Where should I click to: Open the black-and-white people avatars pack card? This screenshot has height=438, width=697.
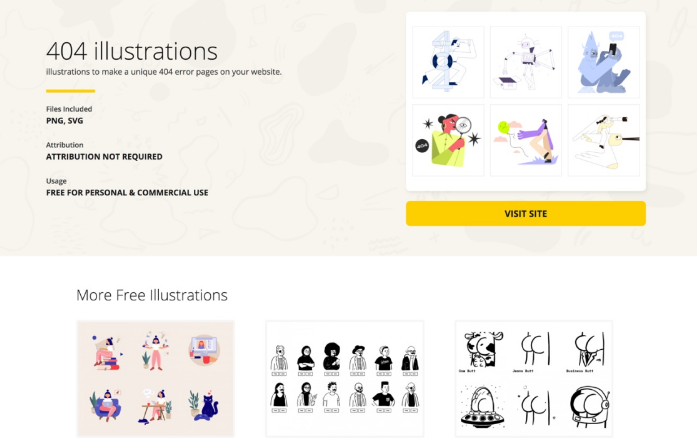(344, 378)
